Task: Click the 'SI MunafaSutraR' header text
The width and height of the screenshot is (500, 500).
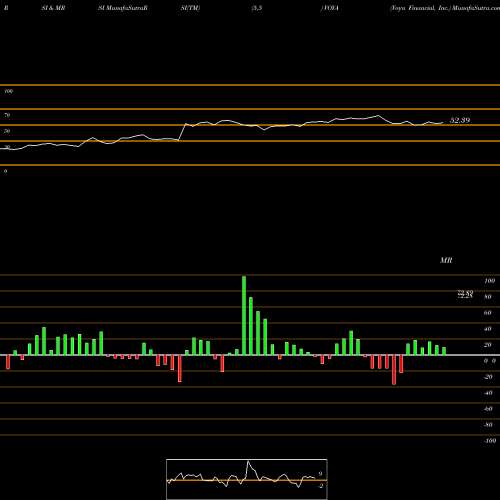Action: tap(123, 8)
